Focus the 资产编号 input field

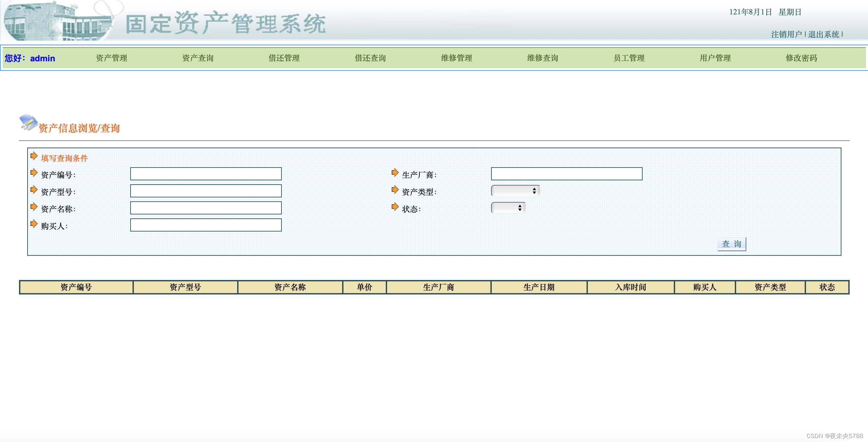click(206, 174)
